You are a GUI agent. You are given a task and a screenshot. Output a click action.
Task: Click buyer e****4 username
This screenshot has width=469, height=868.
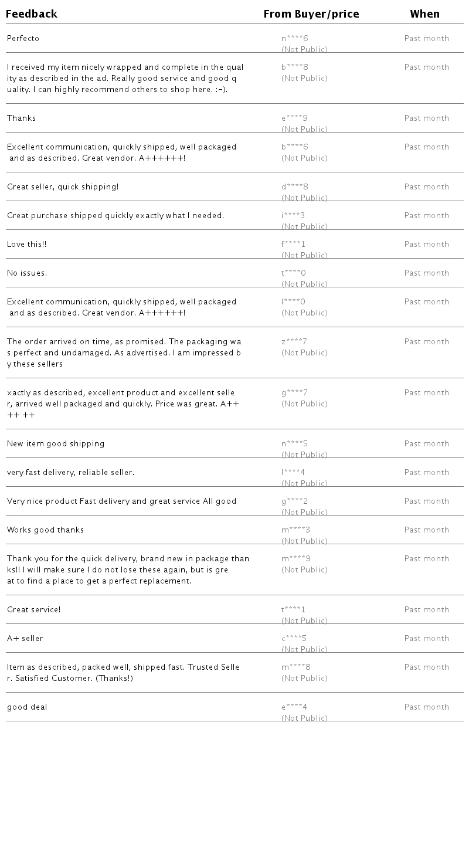[294, 707]
